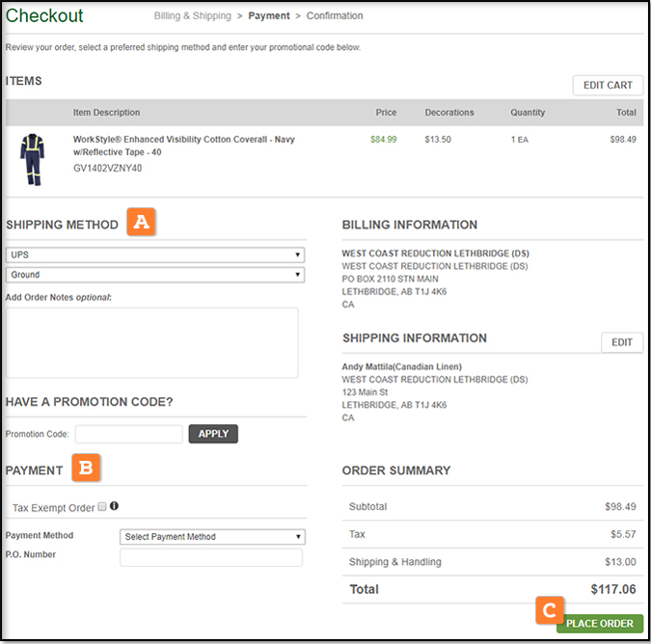Expand the Ground shipping service dropdown

[x=155, y=275]
